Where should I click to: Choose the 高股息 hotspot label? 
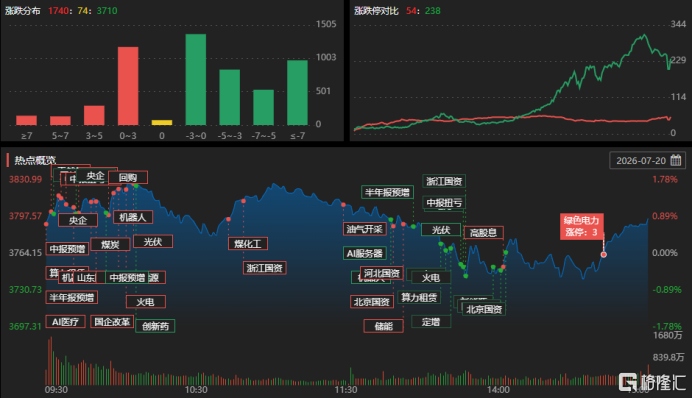coord(484,232)
